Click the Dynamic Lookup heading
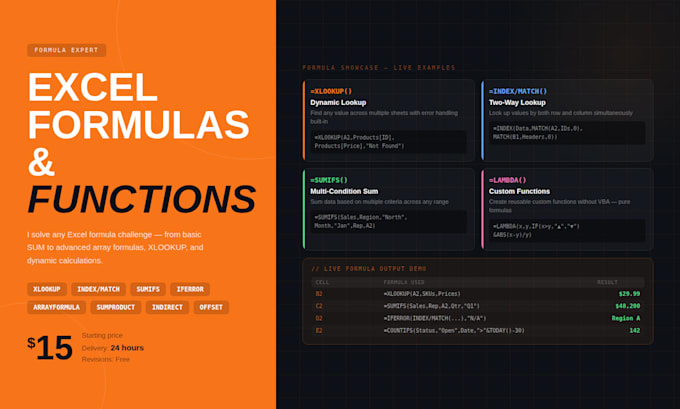680x409 pixels. (338, 103)
